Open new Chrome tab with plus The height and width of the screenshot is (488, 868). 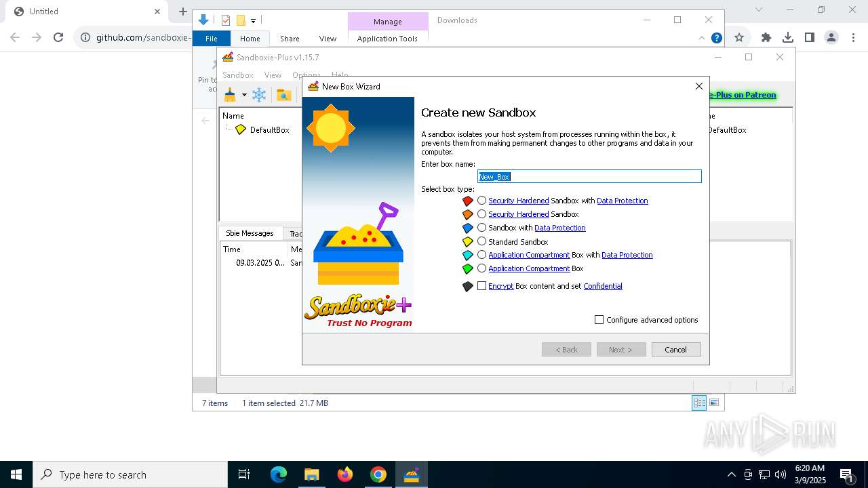pyautogui.click(x=182, y=12)
